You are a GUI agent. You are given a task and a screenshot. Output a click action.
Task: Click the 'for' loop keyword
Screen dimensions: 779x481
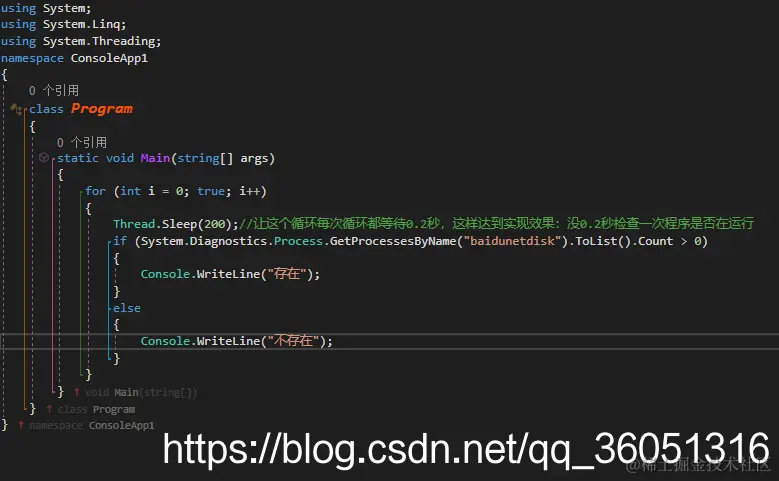coord(95,191)
